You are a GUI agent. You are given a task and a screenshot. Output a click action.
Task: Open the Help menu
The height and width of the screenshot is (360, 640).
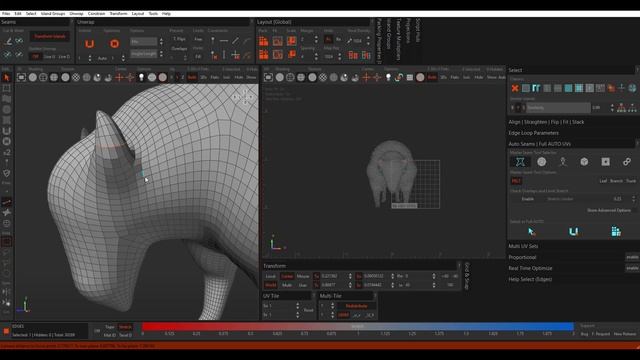click(166, 13)
